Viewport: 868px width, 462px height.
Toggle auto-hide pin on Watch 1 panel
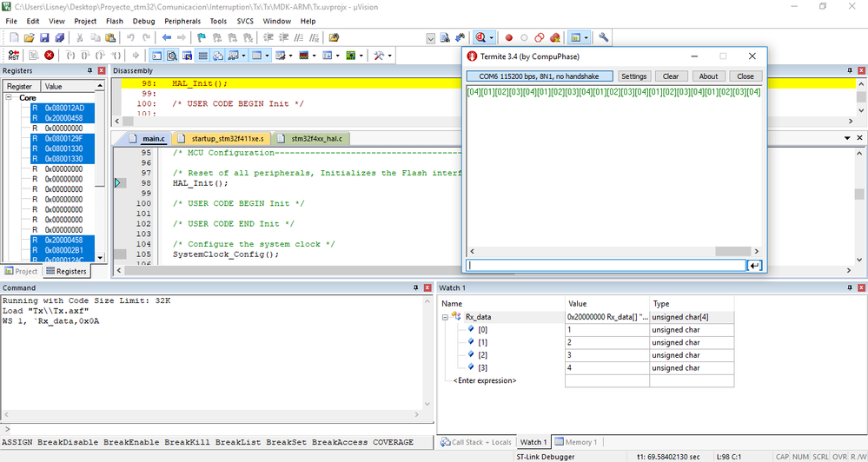coord(851,287)
